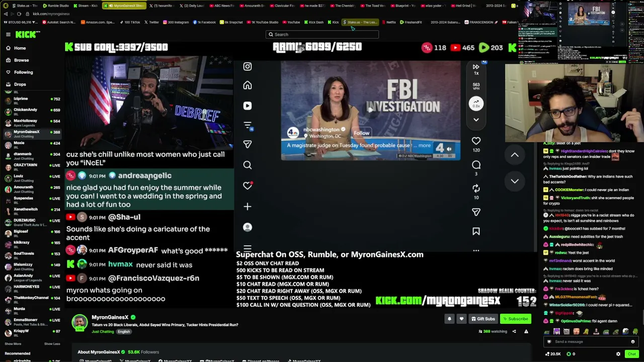Click the Instagram logo in the streamed page
Screen dimensions: 644x362
point(247,66)
